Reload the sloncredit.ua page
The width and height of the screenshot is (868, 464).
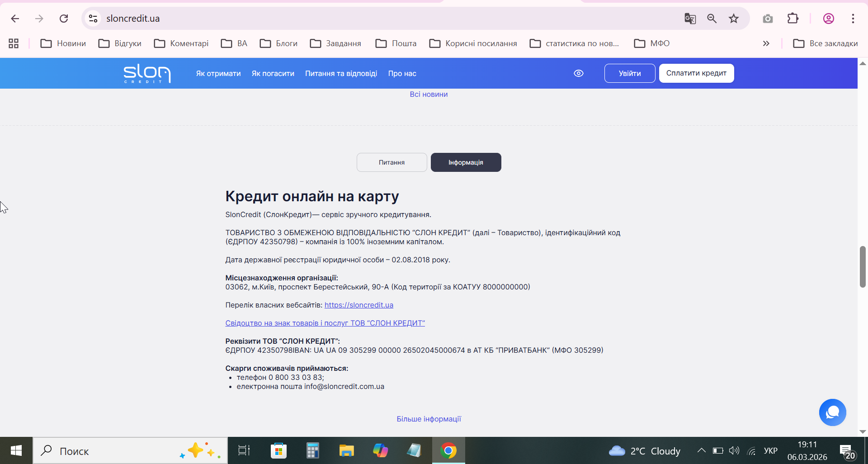pyautogui.click(x=64, y=19)
